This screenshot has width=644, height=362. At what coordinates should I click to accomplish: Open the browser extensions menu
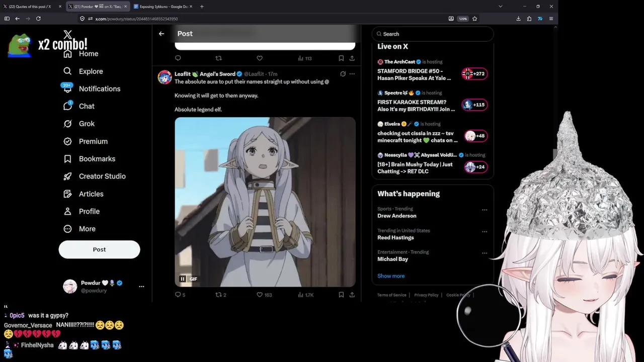529,19
